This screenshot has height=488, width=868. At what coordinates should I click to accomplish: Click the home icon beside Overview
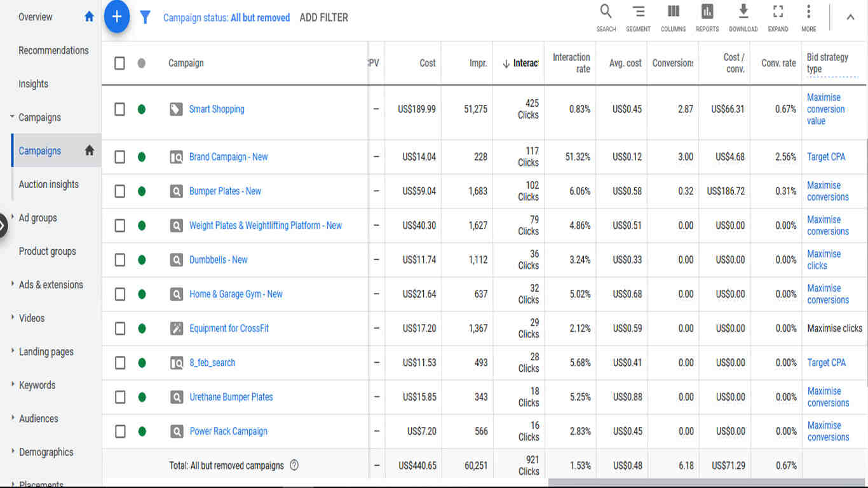tap(89, 17)
